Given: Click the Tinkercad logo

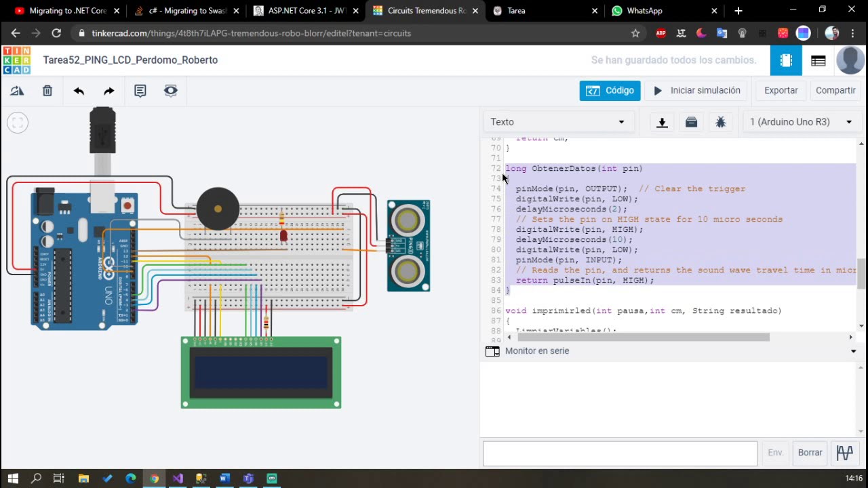Looking at the screenshot, I should (16, 60).
